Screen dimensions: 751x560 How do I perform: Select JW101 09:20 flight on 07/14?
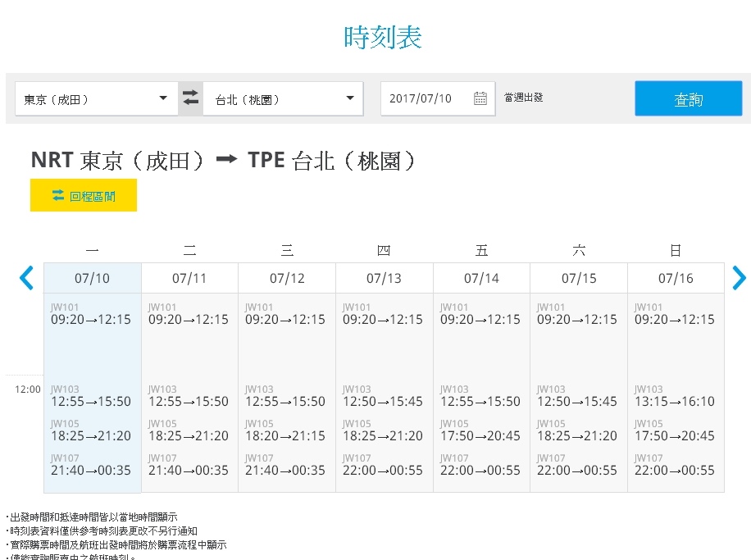[480, 314]
